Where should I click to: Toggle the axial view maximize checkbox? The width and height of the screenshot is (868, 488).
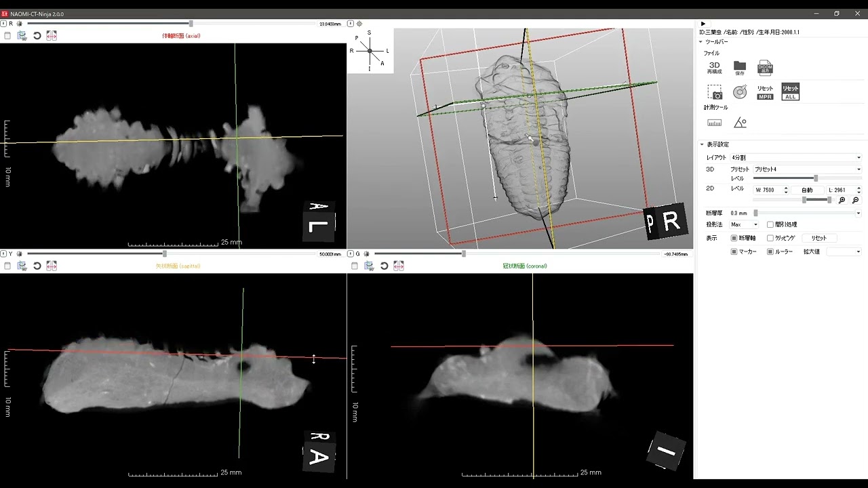tap(7, 36)
